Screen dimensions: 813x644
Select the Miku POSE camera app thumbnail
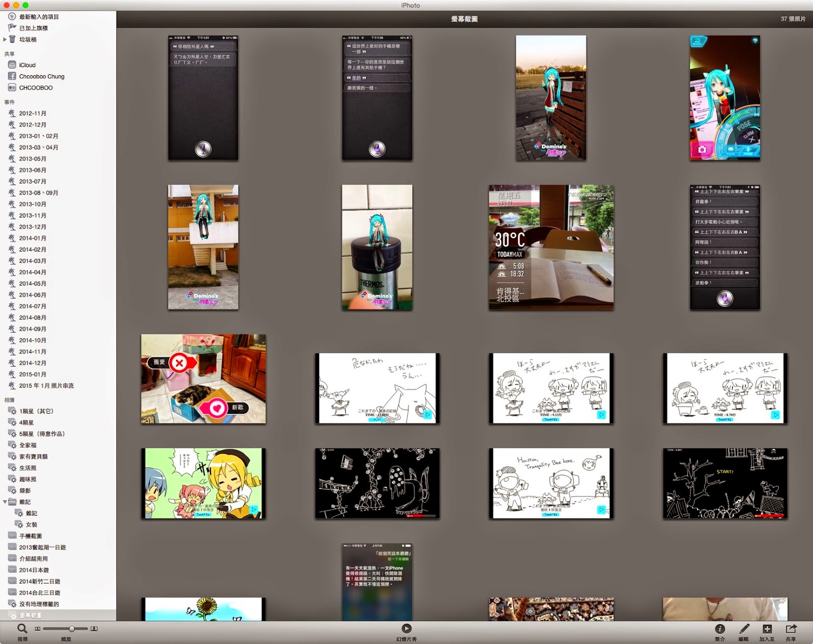[725, 98]
